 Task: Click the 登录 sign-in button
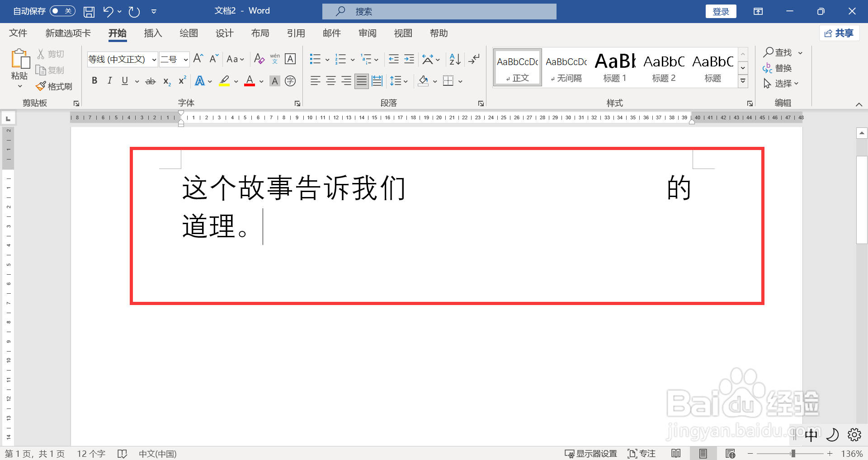[721, 11]
